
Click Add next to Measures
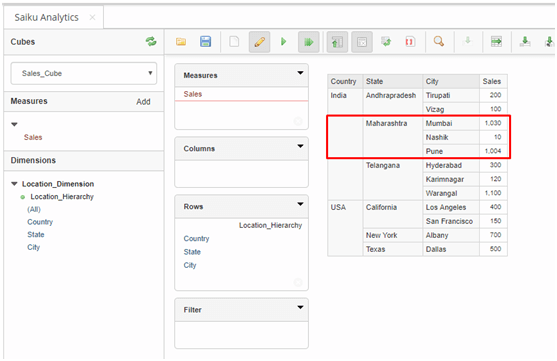click(144, 102)
